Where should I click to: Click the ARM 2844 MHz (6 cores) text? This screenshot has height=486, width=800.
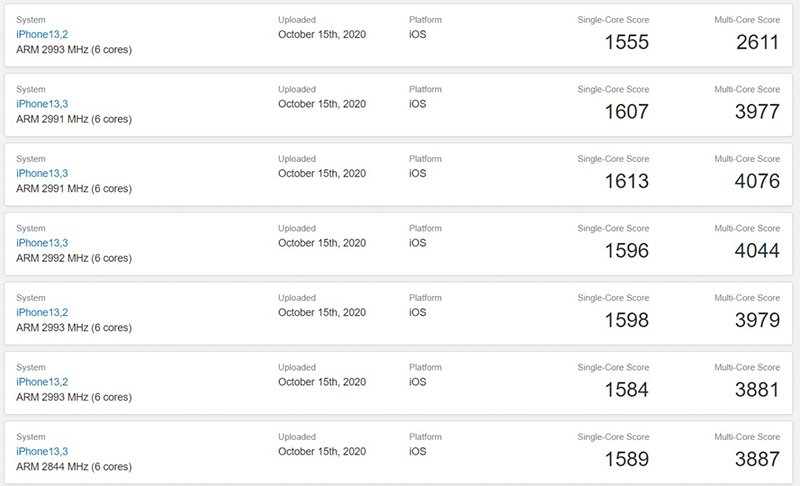click(74, 467)
